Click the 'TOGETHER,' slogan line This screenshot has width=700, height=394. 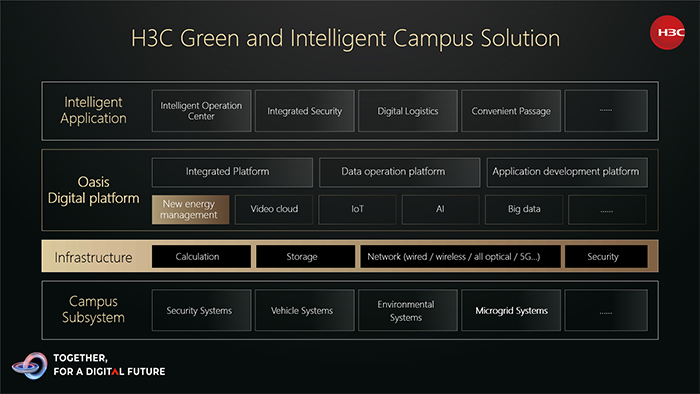80,358
